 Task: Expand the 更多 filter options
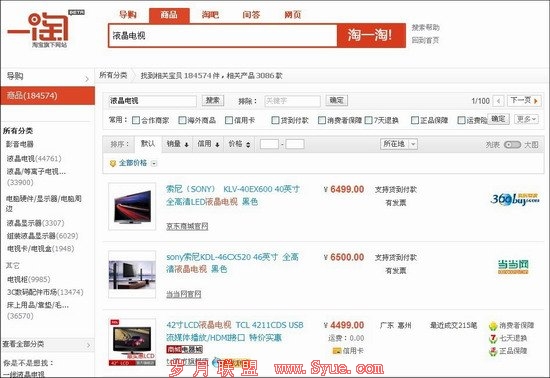click(x=526, y=119)
